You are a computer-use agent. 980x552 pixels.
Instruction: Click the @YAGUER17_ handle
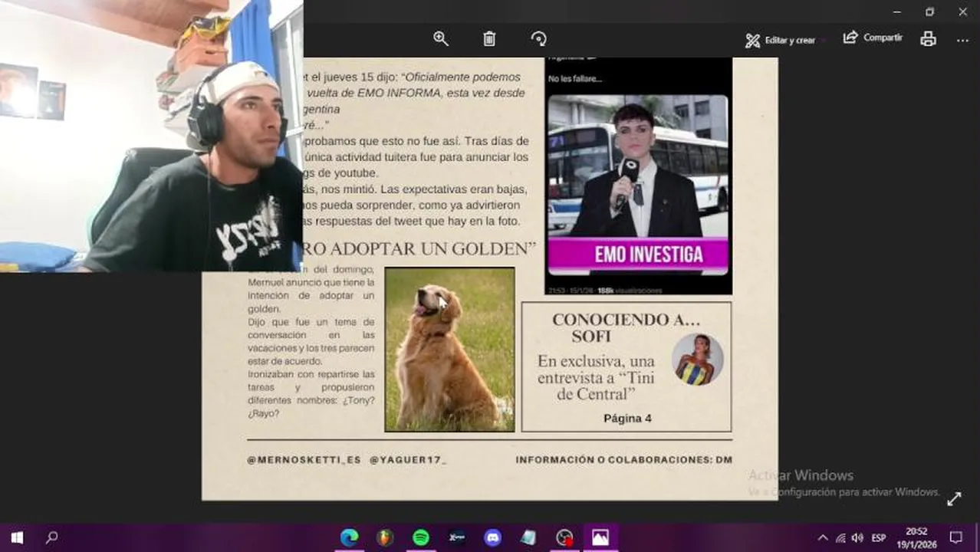pos(408,460)
